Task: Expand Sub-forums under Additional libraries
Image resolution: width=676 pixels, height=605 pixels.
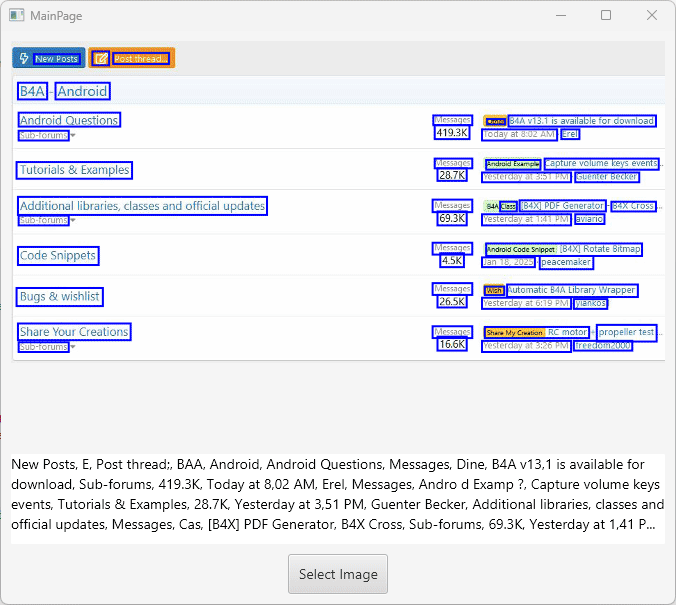Action: pos(47,220)
